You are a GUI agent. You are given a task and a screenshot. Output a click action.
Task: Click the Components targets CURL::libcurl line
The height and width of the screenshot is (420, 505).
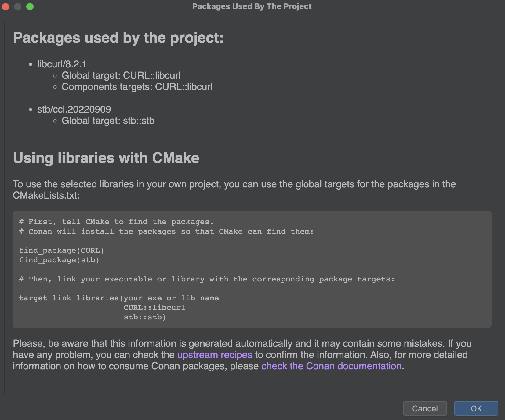pos(137,87)
